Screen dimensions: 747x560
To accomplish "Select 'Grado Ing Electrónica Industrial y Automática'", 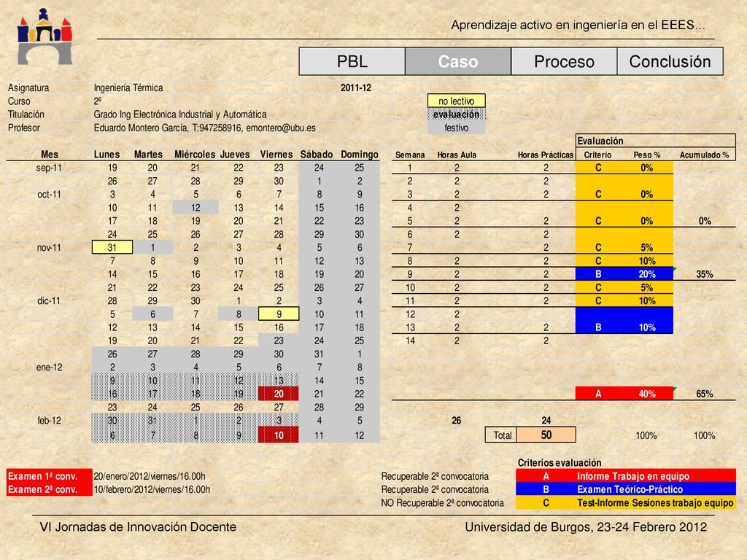I will (x=180, y=114).
